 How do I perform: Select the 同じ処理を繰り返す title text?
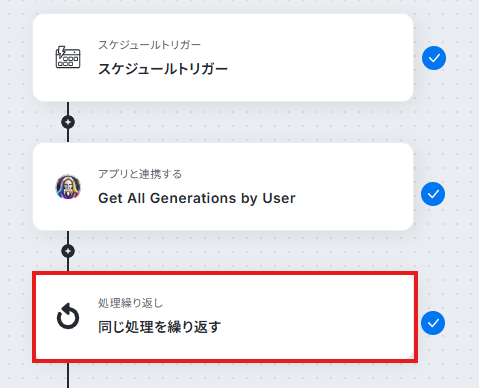click(x=159, y=327)
